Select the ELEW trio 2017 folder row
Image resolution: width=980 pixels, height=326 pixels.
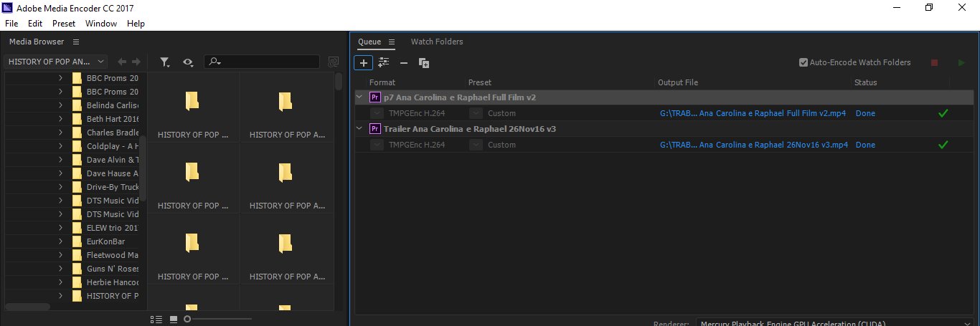(x=73, y=228)
